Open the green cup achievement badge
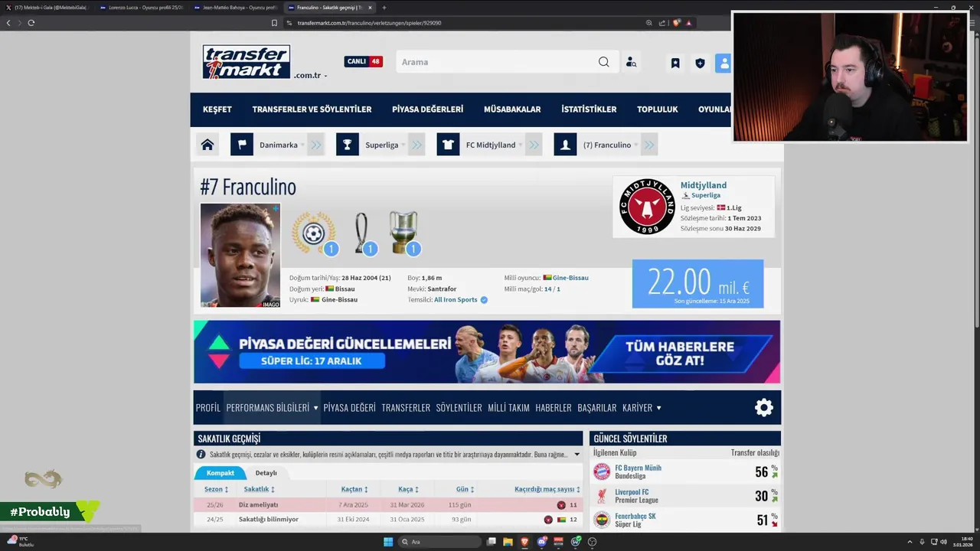The width and height of the screenshot is (980, 551). 404,233
